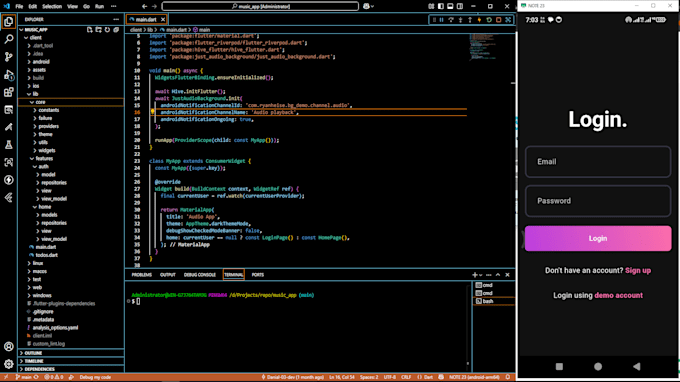The image size is (680, 382).
Task: Open the File menu
Action: (19, 6)
